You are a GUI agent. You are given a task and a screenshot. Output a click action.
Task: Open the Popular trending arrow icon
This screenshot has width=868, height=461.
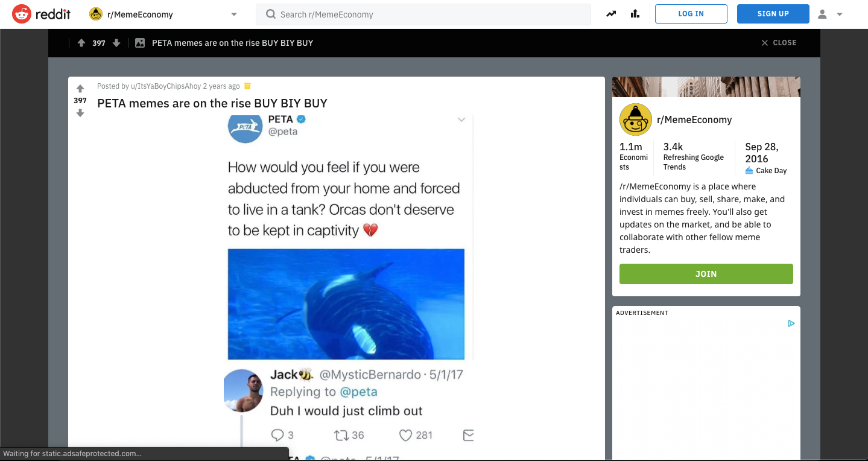tap(612, 14)
